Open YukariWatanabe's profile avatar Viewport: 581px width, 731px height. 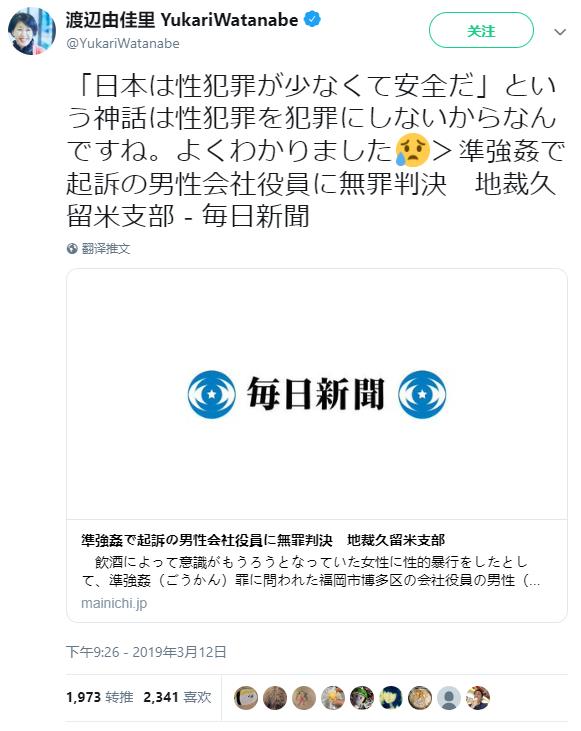32,31
